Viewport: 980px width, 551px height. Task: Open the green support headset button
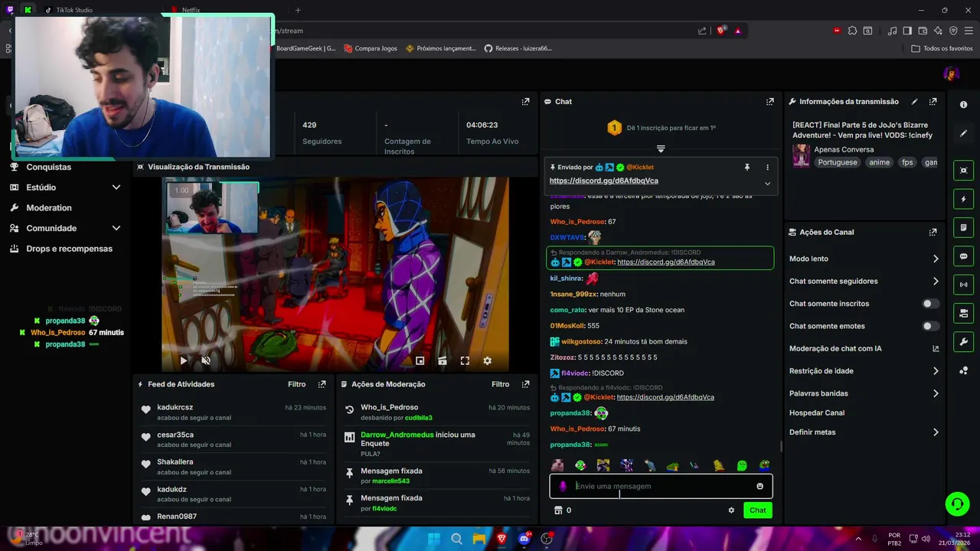point(957,504)
